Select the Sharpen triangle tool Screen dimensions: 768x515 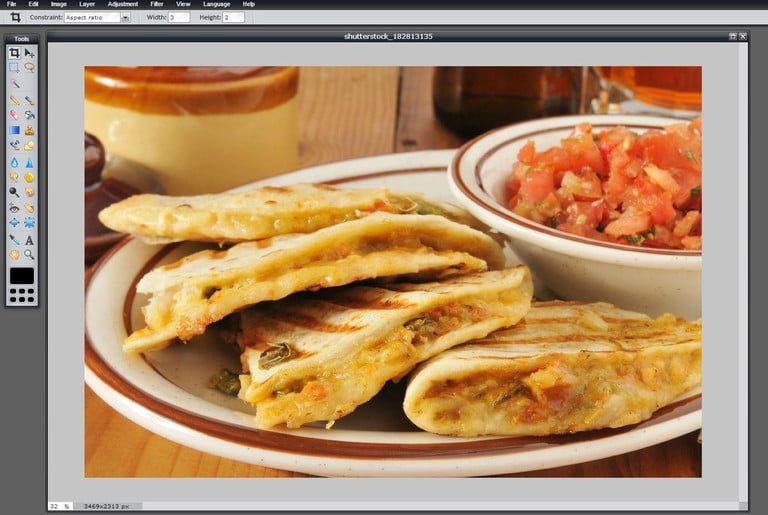[x=29, y=162]
